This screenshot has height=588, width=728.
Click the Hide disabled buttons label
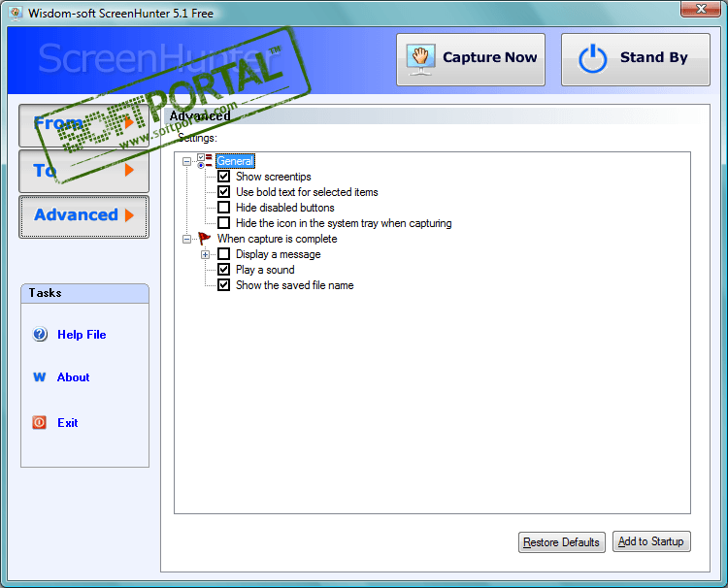coord(285,208)
